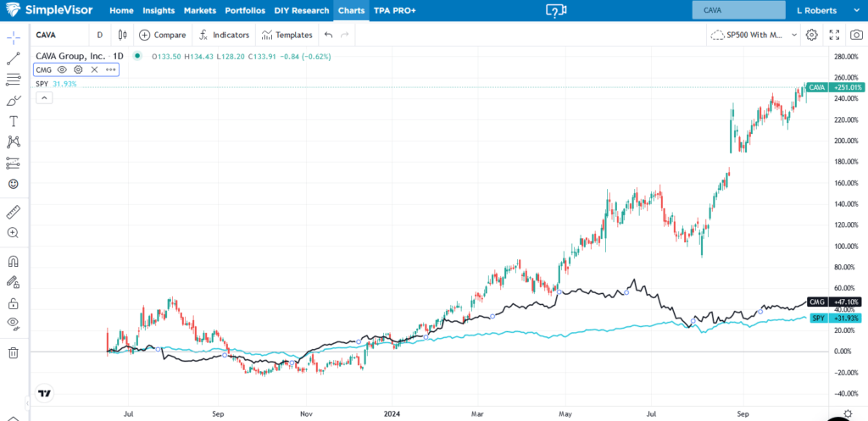Open the Indicators dialog
Image resolution: width=868 pixels, height=421 pixels.
coord(224,35)
